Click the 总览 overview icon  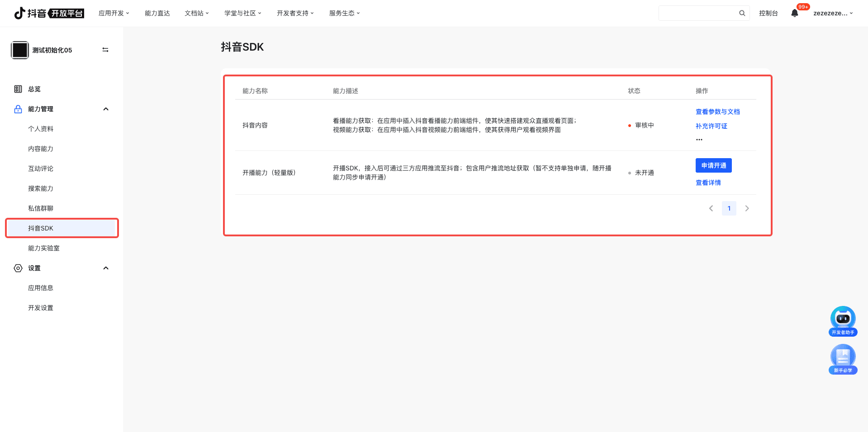pyautogui.click(x=18, y=89)
